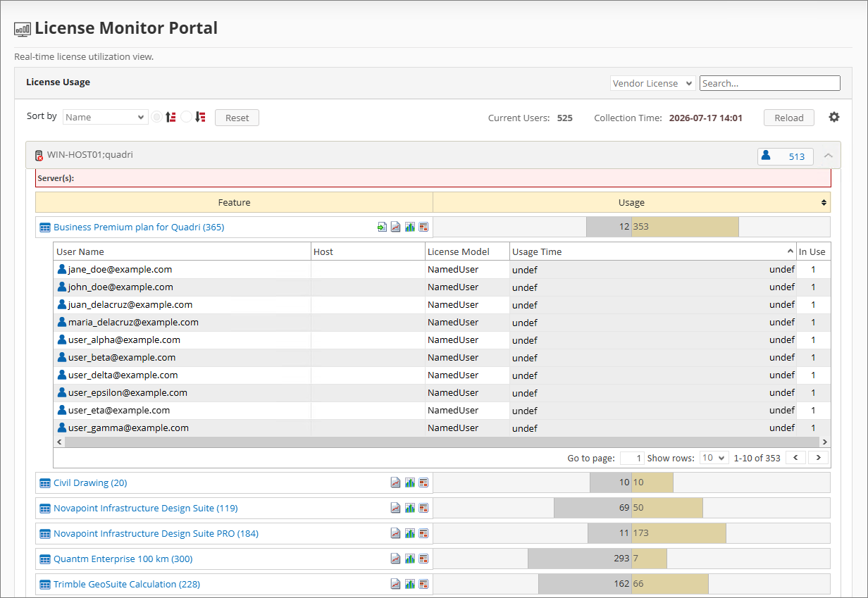Viewport: 868px width, 598px height.
Task: Click the horizontal scrollbar right arrow
Action: (x=824, y=442)
